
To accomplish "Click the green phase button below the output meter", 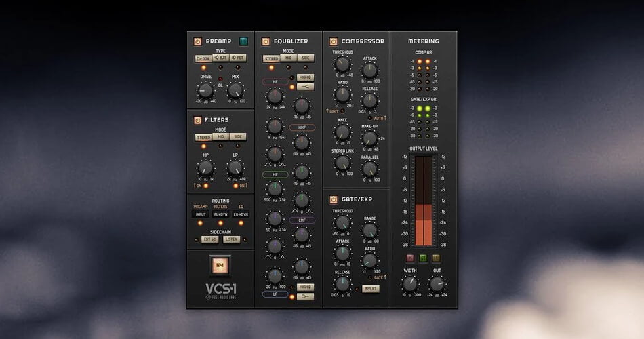I will pyautogui.click(x=423, y=258).
